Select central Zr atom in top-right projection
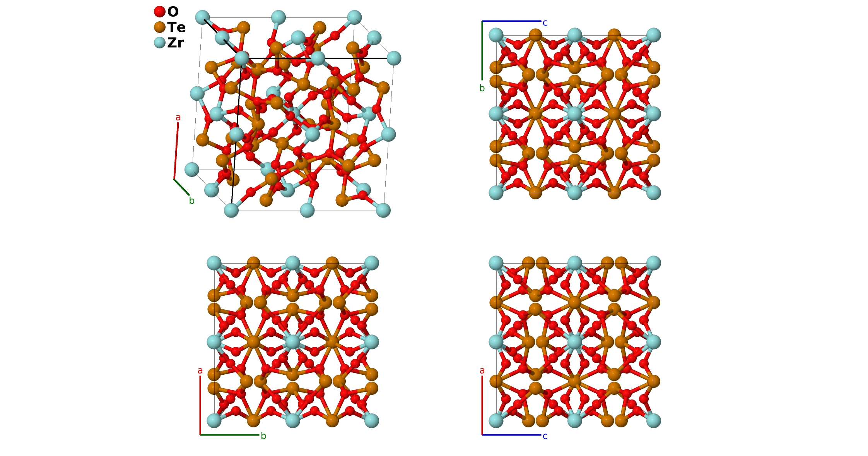The image size is (868, 456). 575,114
